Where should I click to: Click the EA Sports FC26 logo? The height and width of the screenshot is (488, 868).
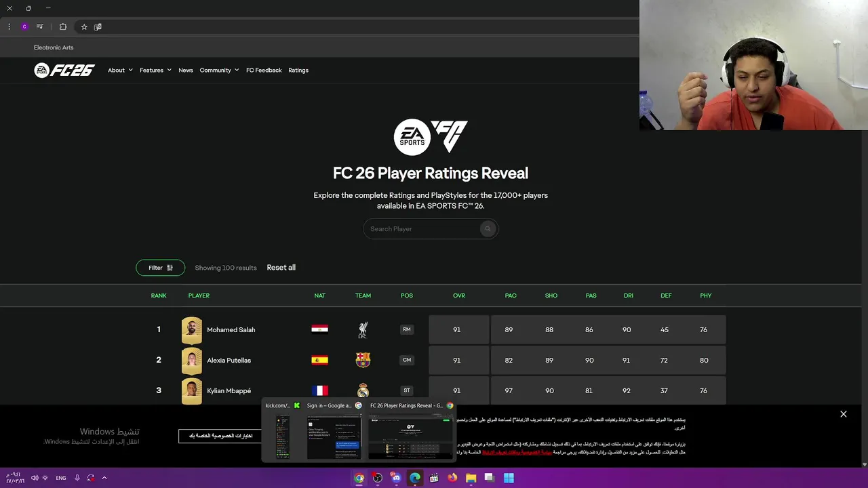tap(64, 70)
